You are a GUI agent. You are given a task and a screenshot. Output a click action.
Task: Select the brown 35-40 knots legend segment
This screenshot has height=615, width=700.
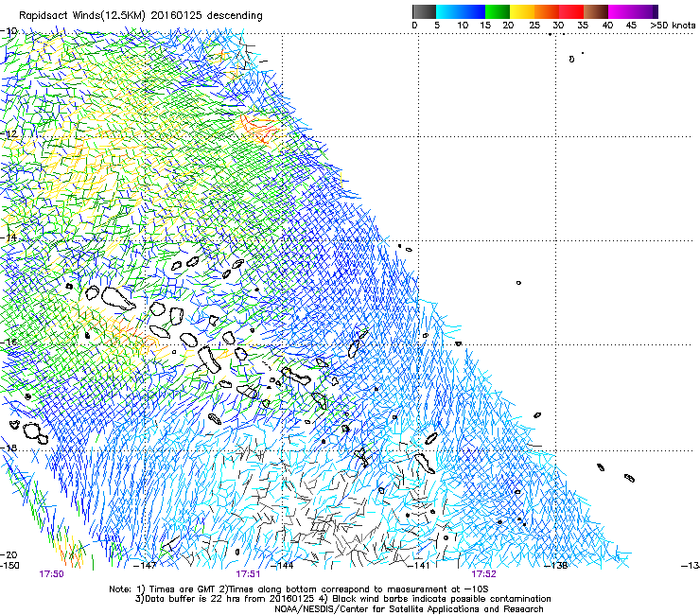[x=596, y=11]
